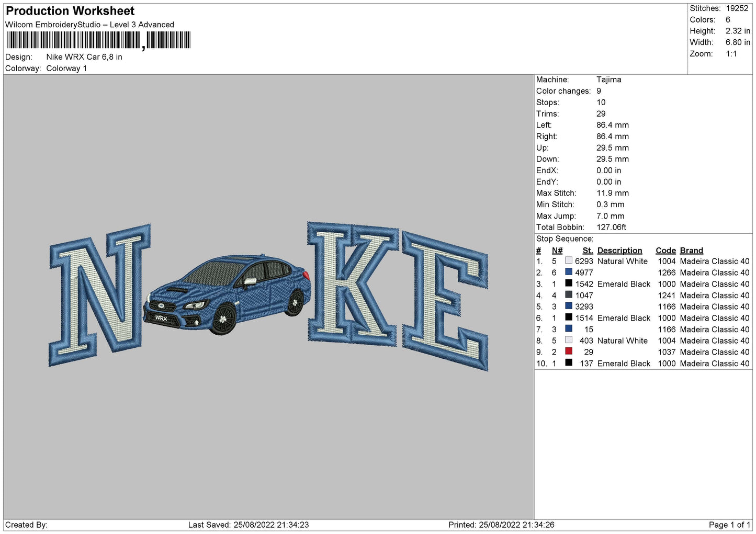Click the 'Brand' column header
The image size is (756, 534).
691,251
